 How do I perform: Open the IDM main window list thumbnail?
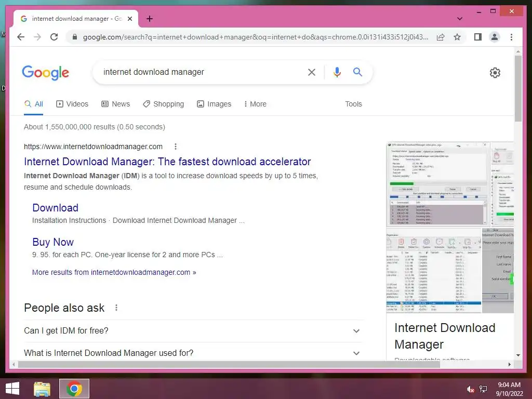click(x=434, y=270)
